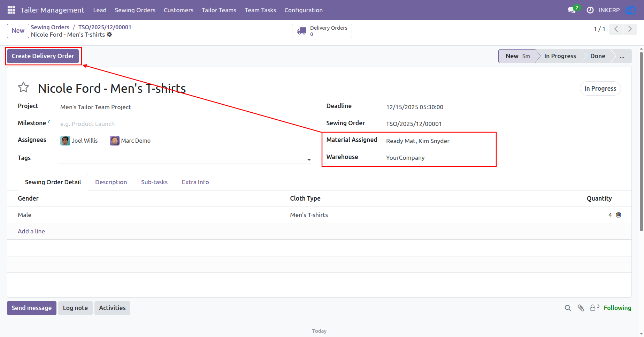Click TSO/2025/12/00001 breadcrumb link
Viewport: 644px width, 337px height.
105,27
